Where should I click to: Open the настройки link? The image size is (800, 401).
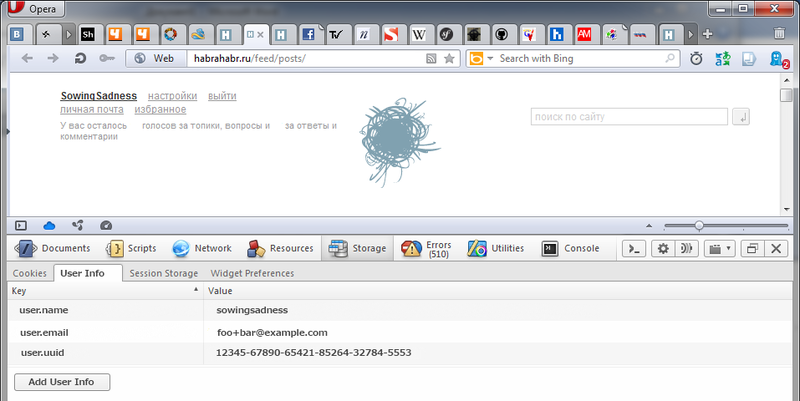[x=172, y=96]
